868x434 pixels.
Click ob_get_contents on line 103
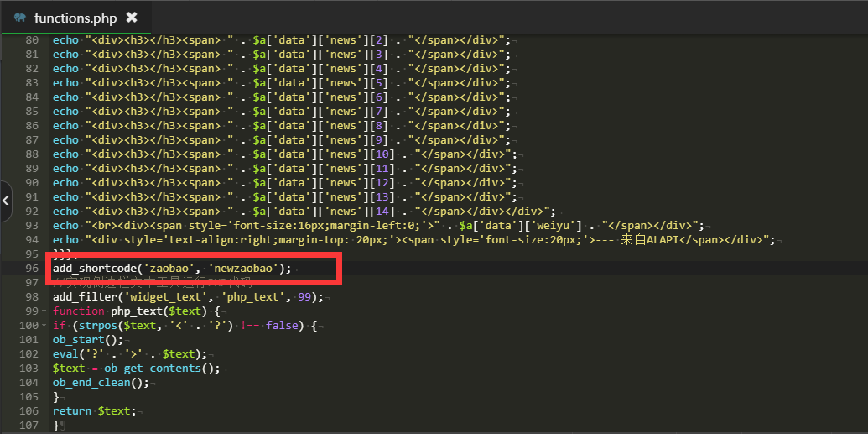(x=153, y=369)
